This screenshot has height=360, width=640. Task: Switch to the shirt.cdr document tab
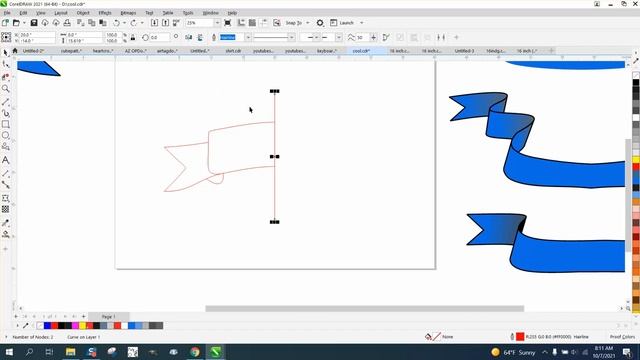[x=233, y=51]
